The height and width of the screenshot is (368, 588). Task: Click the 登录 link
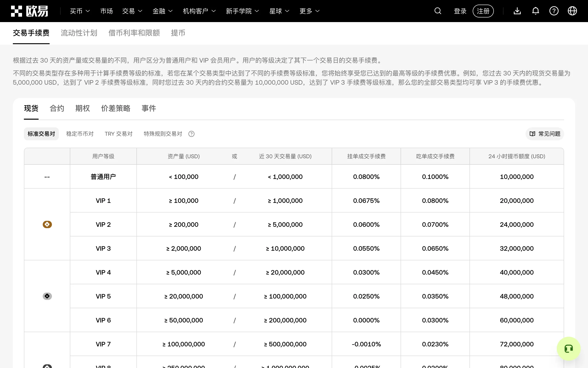click(x=460, y=11)
